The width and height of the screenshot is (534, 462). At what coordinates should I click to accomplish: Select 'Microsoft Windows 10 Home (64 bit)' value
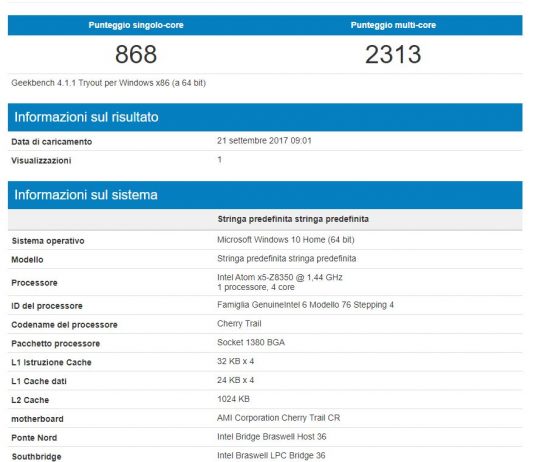click(286, 240)
